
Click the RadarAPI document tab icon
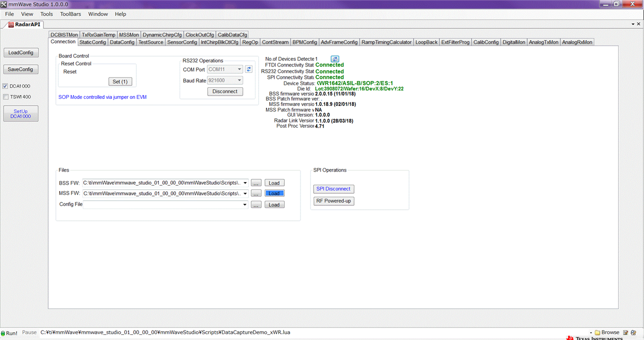click(x=10, y=24)
